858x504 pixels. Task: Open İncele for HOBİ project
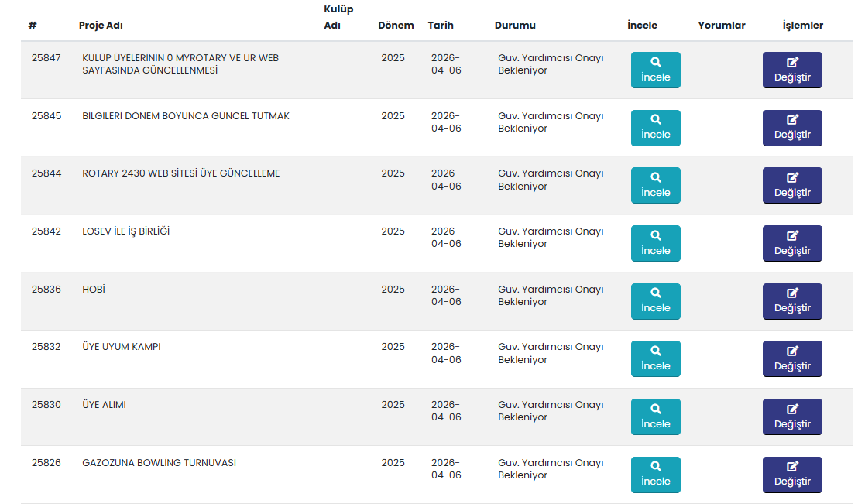(655, 301)
